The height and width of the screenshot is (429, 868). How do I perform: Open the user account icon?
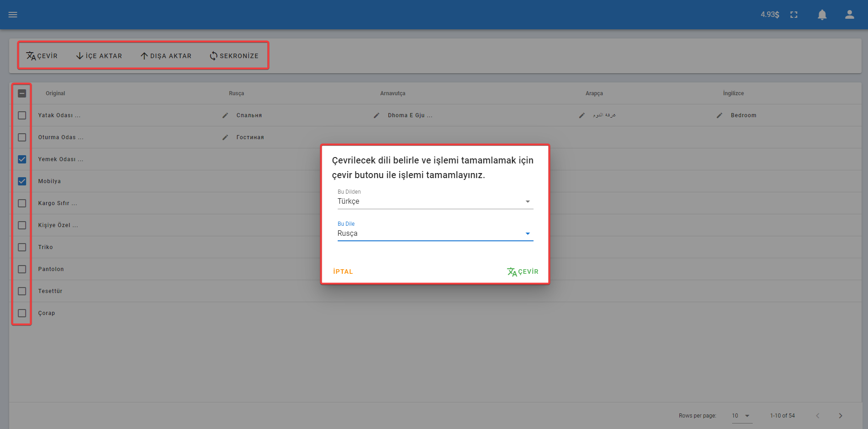pyautogui.click(x=850, y=15)
